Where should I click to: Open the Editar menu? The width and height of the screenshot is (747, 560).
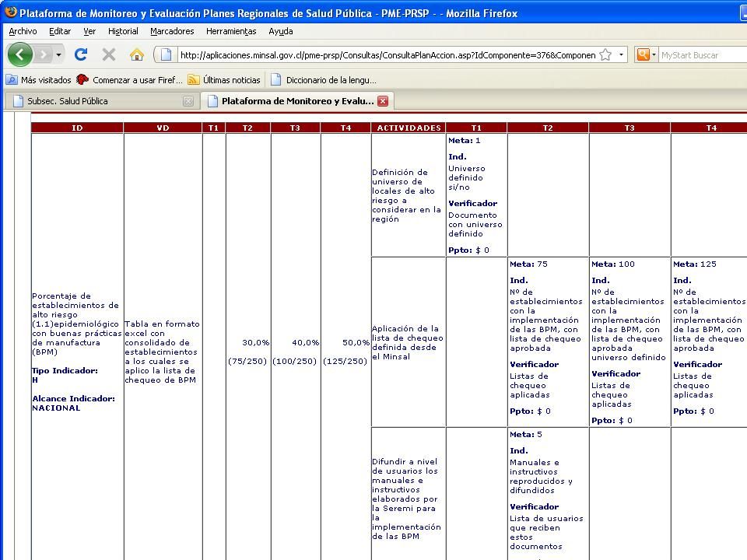60,31
